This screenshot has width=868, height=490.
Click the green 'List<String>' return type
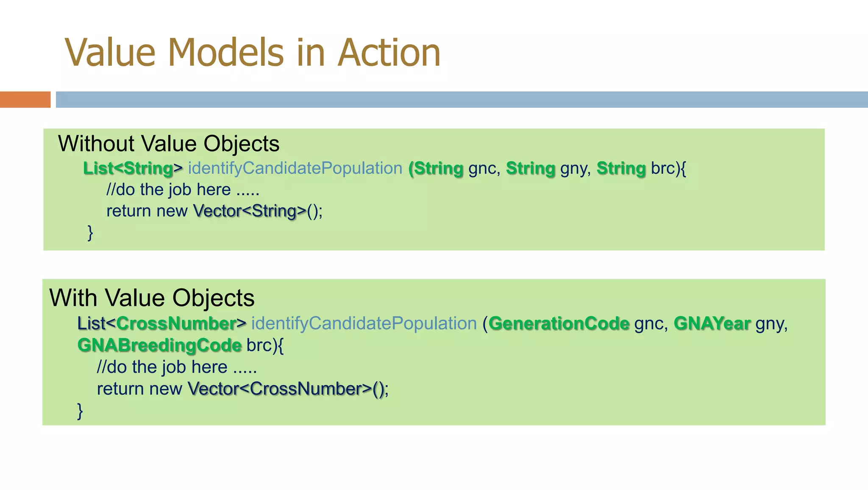(x=133, y=168)
